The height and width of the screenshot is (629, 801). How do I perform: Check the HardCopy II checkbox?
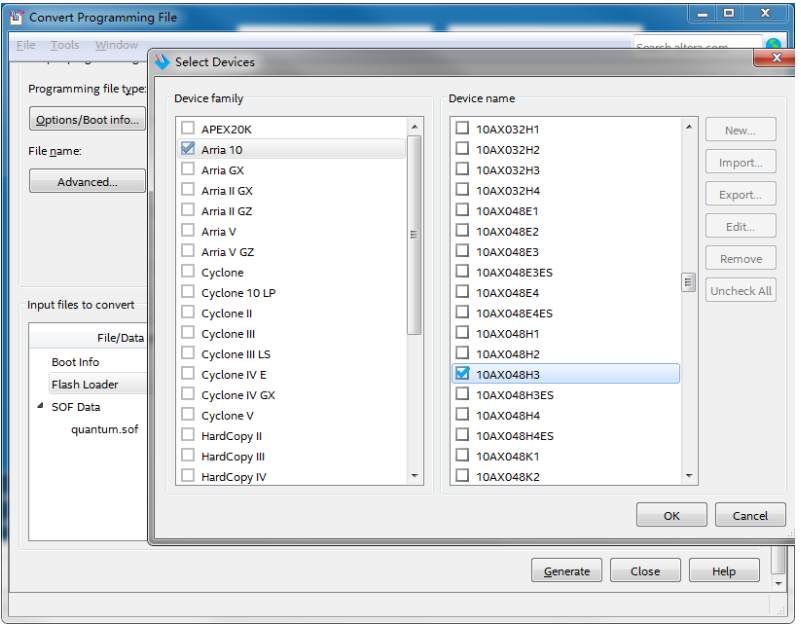[x=188, y=434]
